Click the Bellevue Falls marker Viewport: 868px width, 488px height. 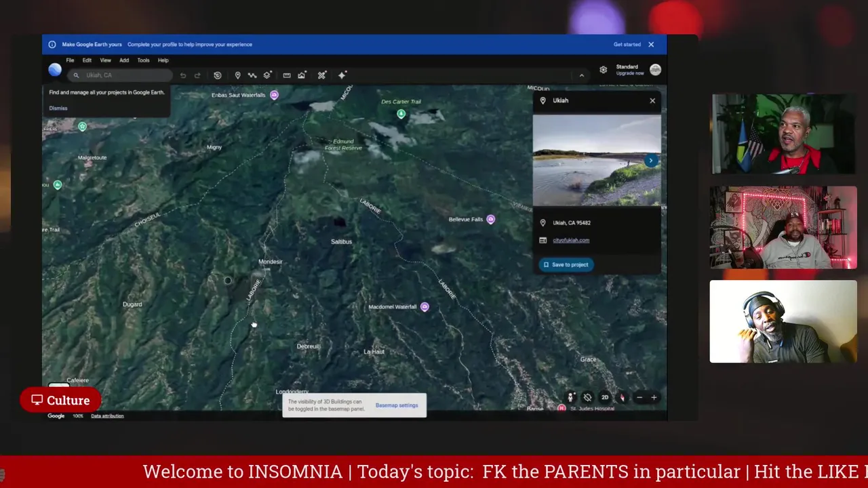point(490,220)
